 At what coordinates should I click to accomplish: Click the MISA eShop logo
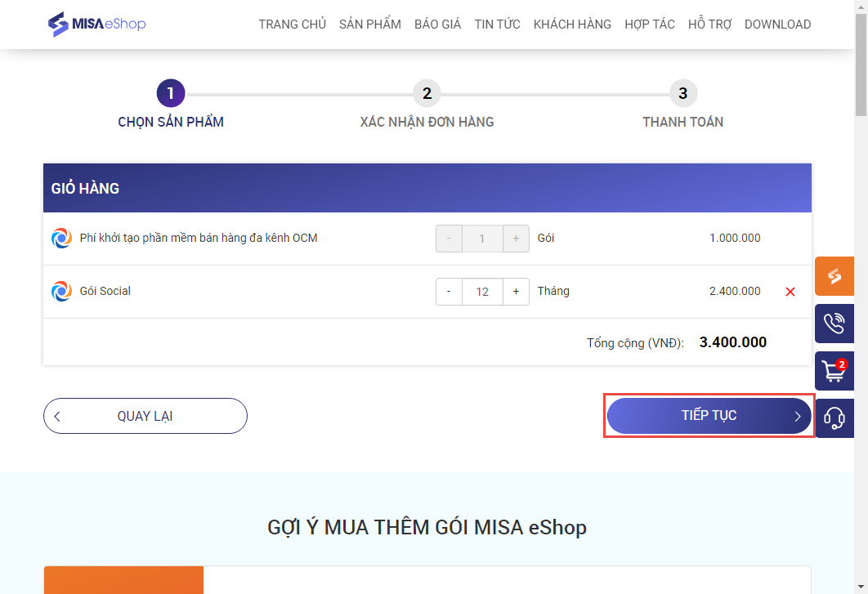(x=97, y=24)
